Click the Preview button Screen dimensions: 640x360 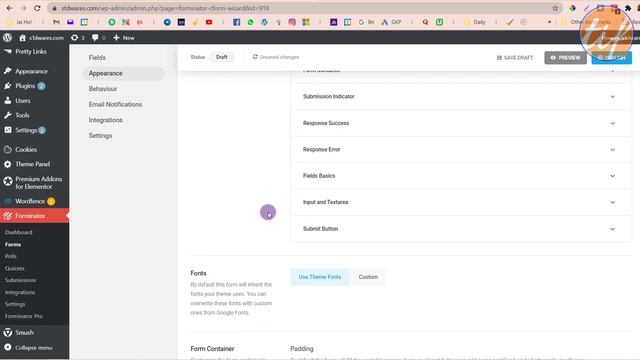point(565,58)
